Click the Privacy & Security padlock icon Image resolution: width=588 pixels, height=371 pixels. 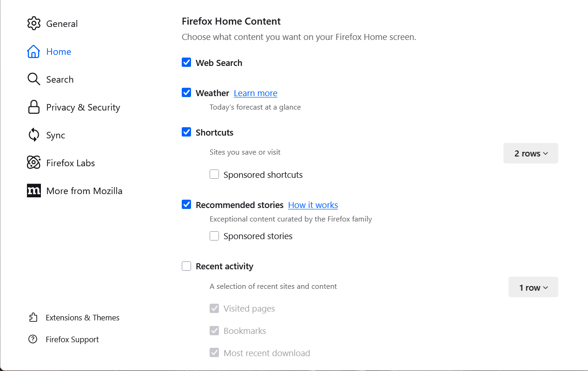tap(34, 107)
